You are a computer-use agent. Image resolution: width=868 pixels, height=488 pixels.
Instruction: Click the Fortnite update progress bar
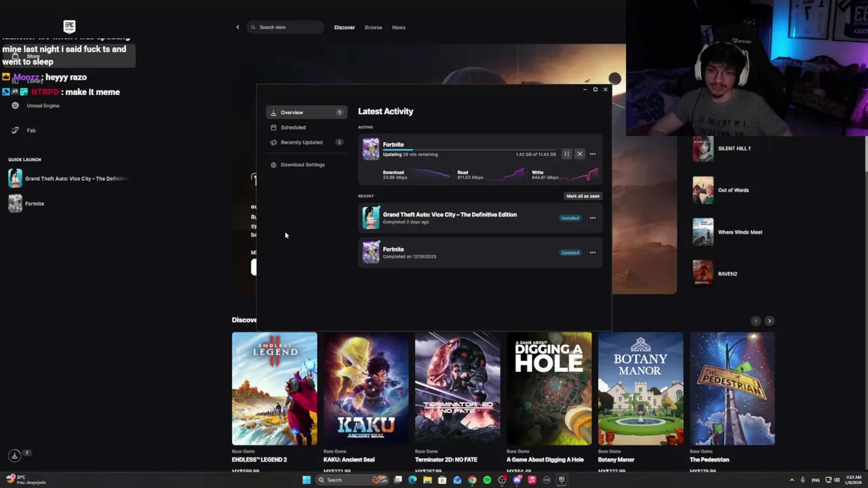(469, 150)
